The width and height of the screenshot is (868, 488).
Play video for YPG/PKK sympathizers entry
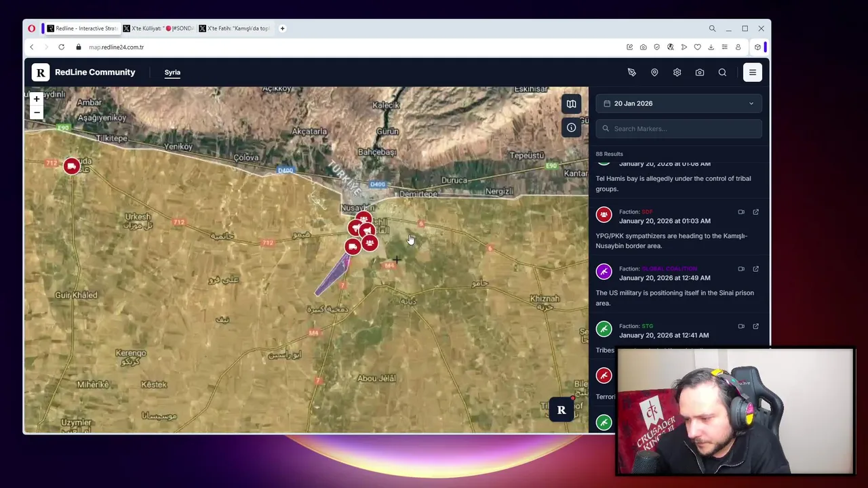(x=741, y=212)
